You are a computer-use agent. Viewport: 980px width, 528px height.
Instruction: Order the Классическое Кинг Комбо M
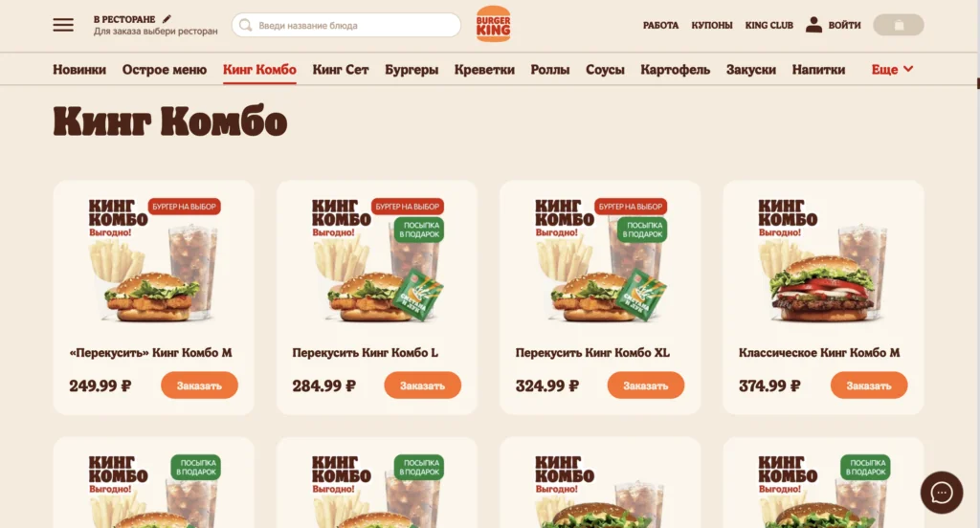869,385
